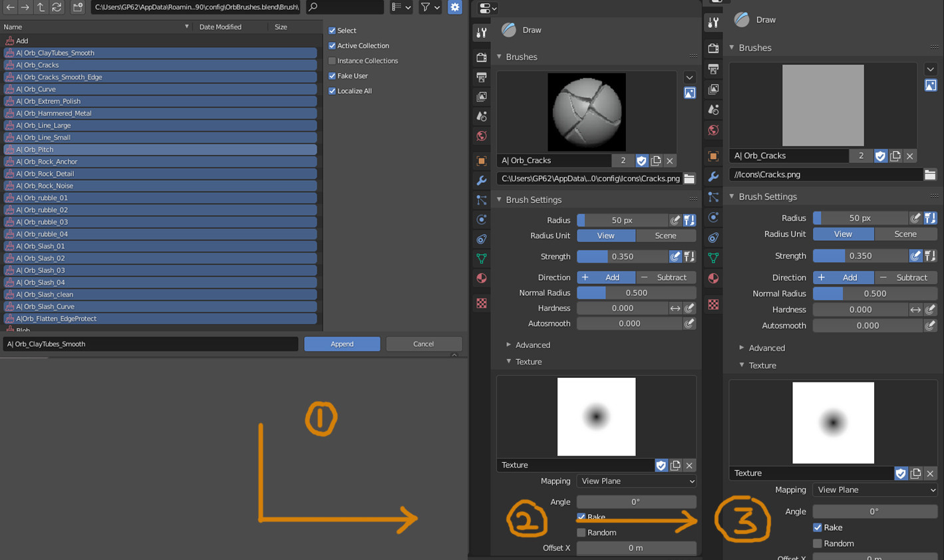Image resolution: width=944 pixels, height=560 pixels.
Task: Click the World properties icon
Action: coord(481,136)
